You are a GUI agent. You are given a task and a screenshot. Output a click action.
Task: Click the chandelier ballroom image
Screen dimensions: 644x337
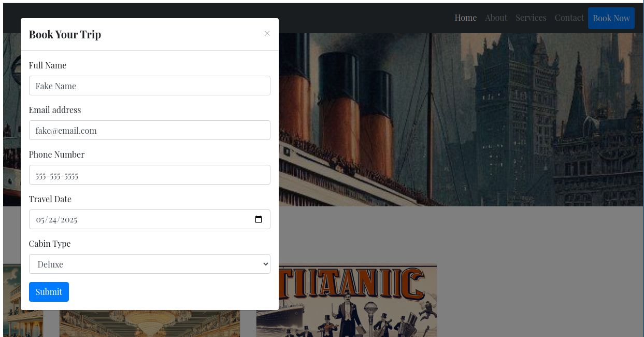150,324
